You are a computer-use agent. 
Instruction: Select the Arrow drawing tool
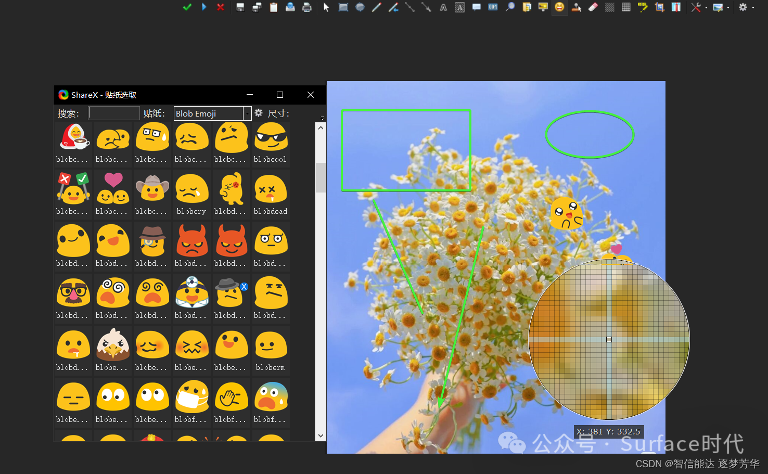[x=426, y=7]
